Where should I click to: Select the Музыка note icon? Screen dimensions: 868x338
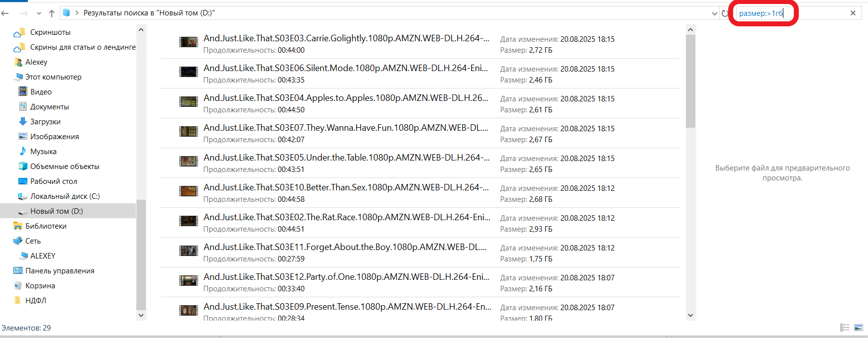[x=23, y=151]
